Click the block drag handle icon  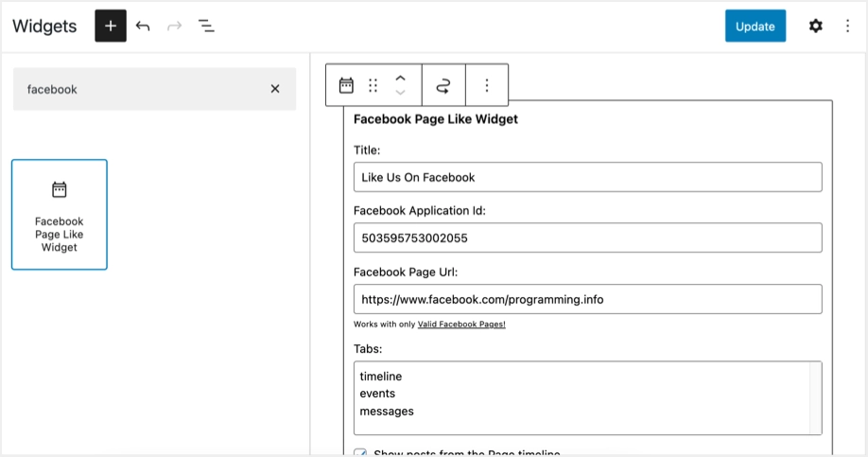[373, 85]
